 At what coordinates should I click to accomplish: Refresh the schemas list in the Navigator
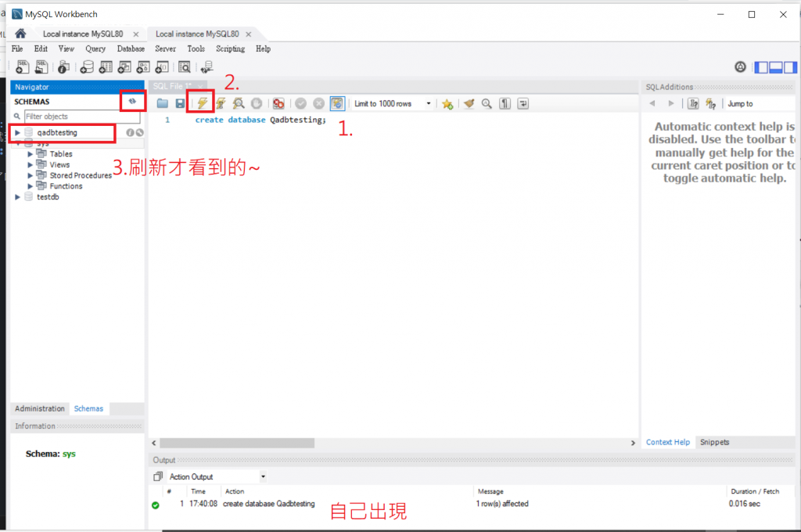[x=133, y=101]
